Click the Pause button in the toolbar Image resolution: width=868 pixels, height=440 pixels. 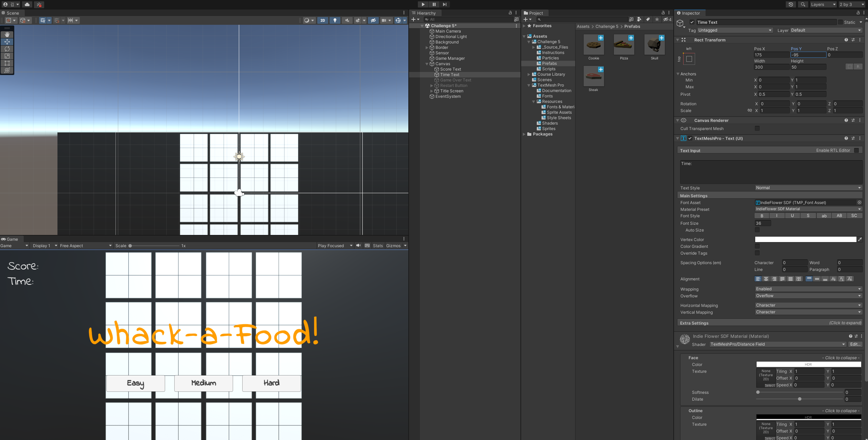(x=434, y=4)
